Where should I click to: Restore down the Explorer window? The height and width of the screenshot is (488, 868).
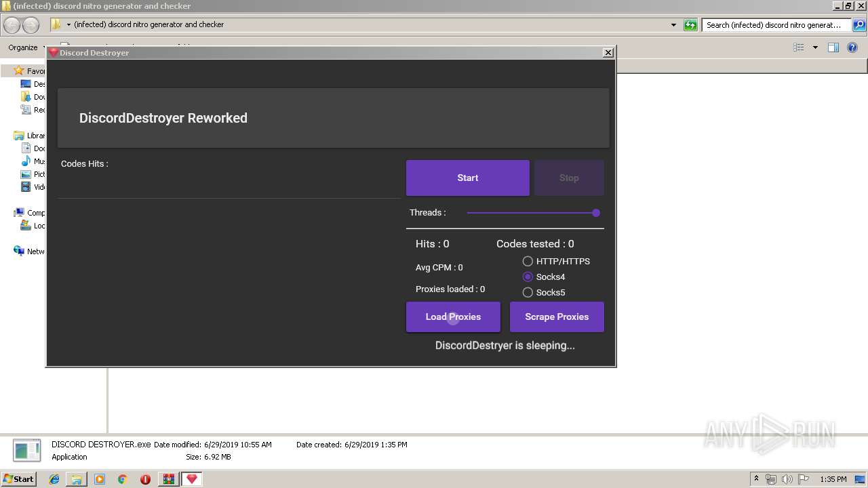point(848,6)
